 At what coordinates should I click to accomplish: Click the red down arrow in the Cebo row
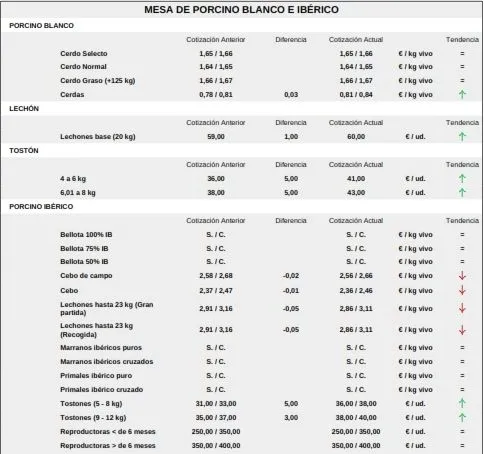click(462, 290)
